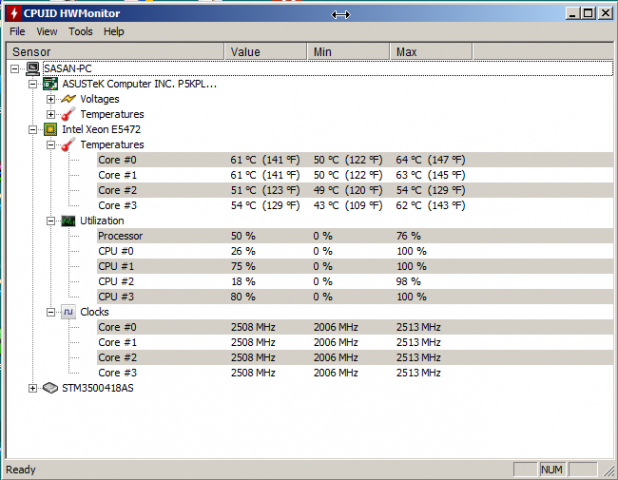The image size is (618, 480).
Task: Open the File menu
Action: tap(17, 31)
